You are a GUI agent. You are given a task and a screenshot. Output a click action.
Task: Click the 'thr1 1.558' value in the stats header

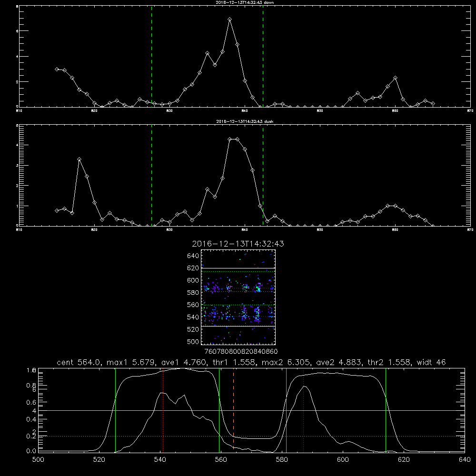tap(233, 362)
